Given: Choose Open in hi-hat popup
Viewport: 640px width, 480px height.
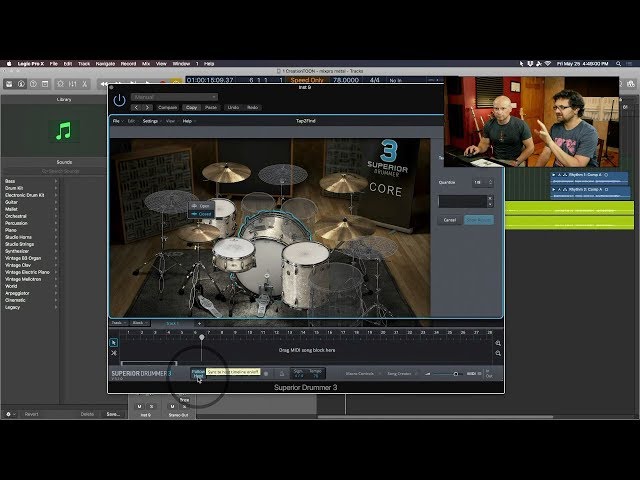Looking at the screenshot, I should (x=204, y=205).
